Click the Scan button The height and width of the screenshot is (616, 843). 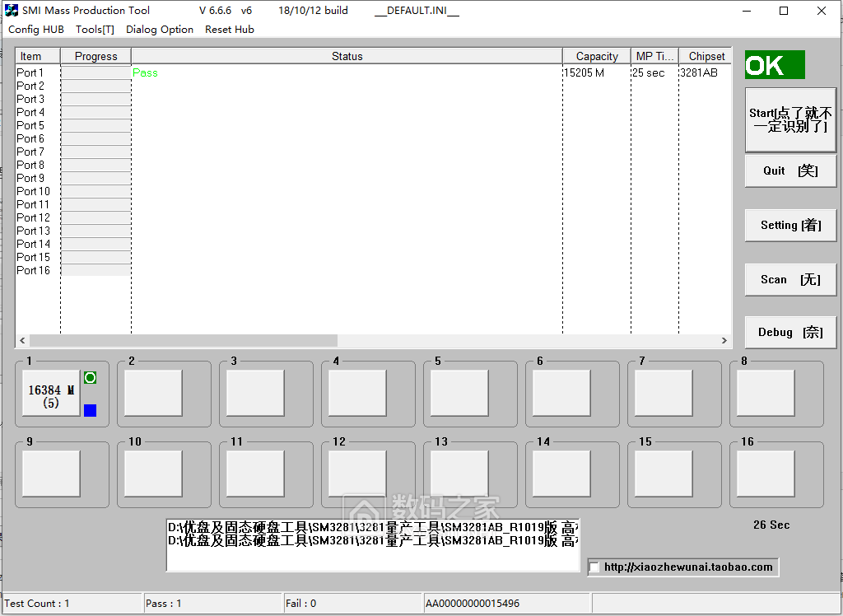tap(789, 280)
